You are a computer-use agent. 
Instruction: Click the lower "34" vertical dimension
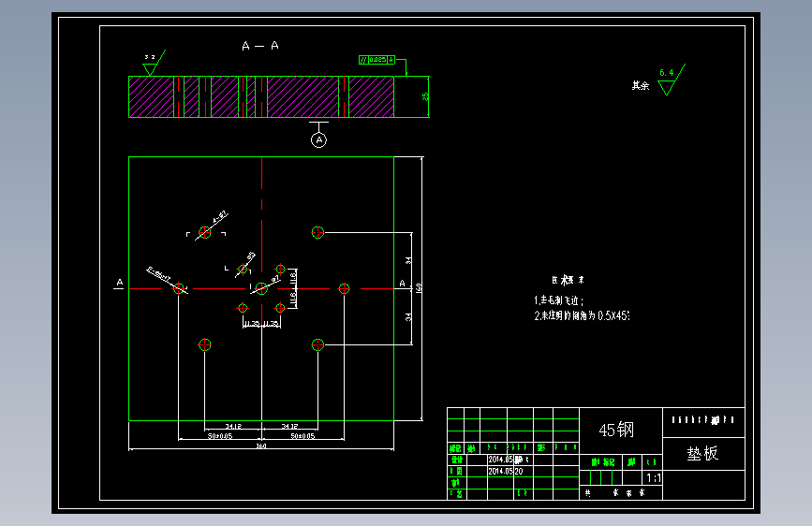click(408, 317)
